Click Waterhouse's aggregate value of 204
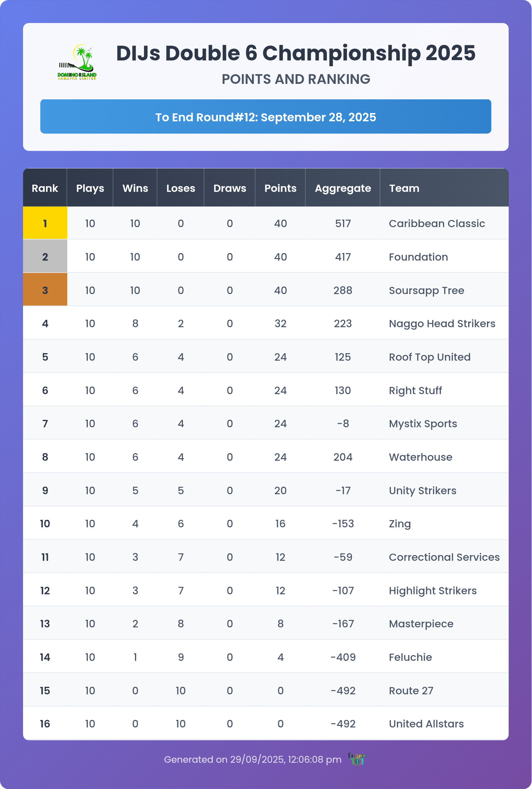Image resolution: width=532 pixels, height=789 pixels. 343,457
